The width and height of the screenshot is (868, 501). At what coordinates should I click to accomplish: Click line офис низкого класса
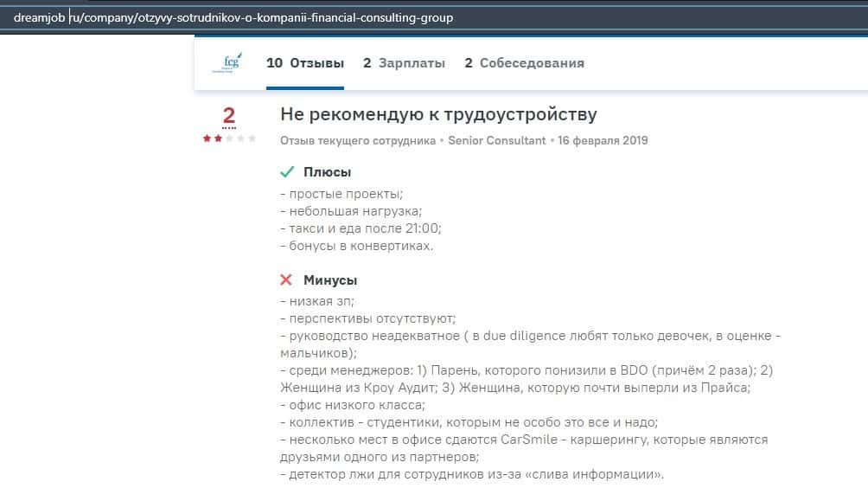click(x=353, y=405)
